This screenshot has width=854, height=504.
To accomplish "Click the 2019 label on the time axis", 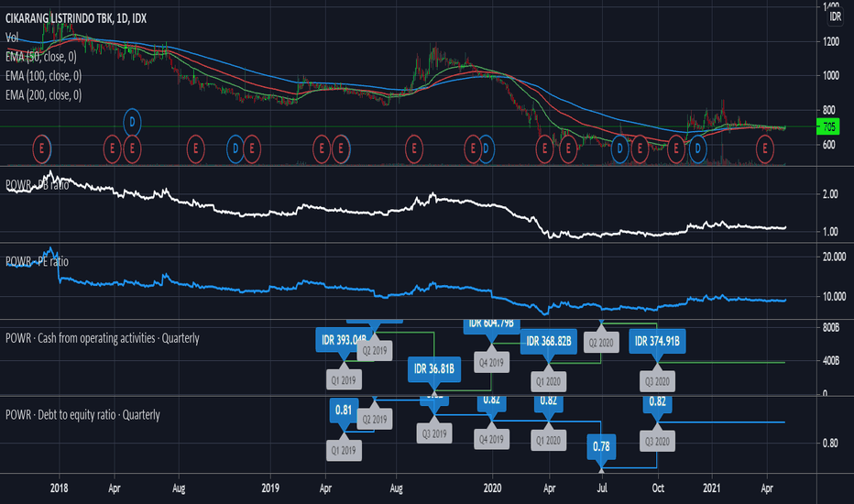I will coord(270,488).
